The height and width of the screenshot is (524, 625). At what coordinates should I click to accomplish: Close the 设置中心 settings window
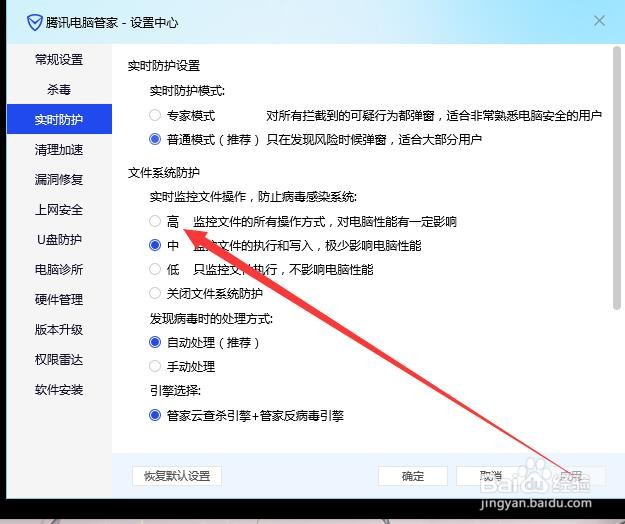[x=599, y=21]
